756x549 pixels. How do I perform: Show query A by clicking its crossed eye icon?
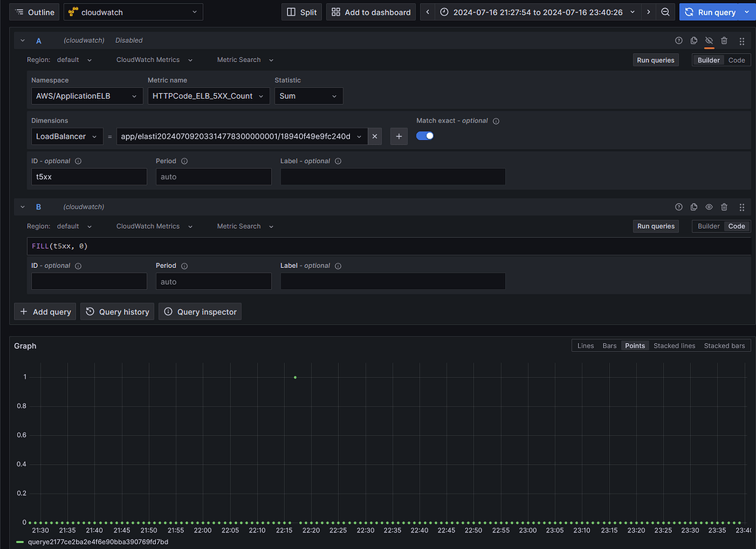[x=709, y=41]
